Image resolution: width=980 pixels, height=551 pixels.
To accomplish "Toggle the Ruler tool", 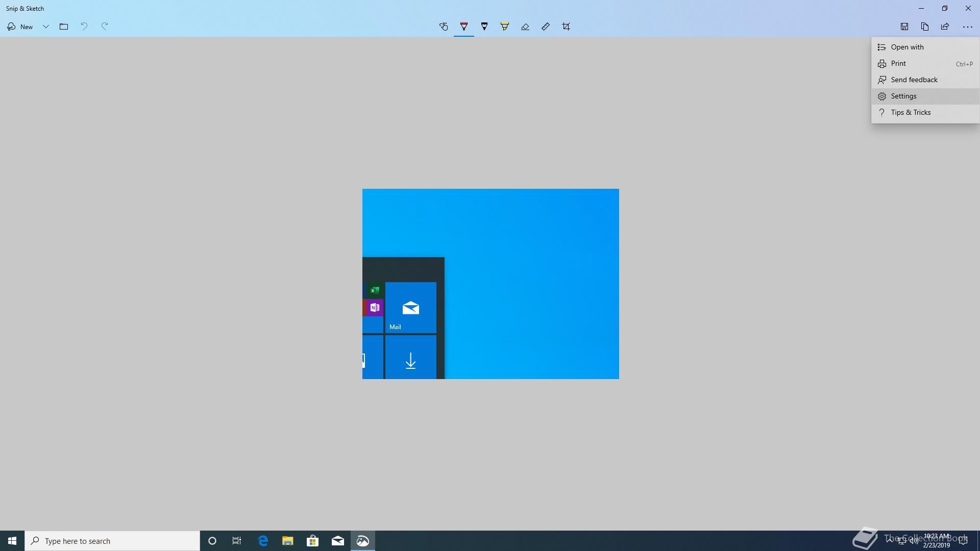I will tap(546, 27).
